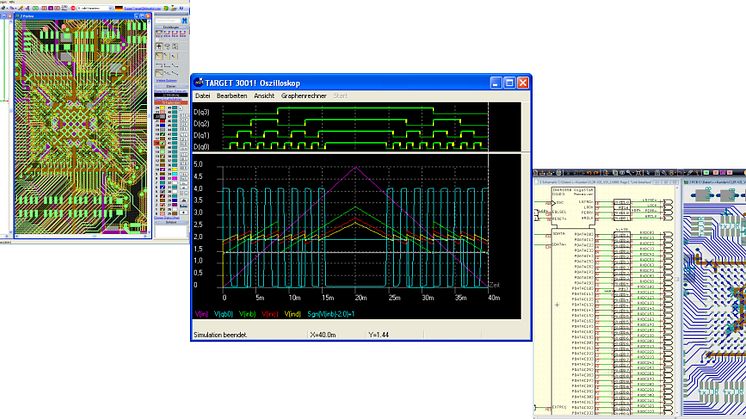The height and width of the screenshot is (419, 746).
Task: Open the Ansicht menu
Action: click(x=265, y=96)
